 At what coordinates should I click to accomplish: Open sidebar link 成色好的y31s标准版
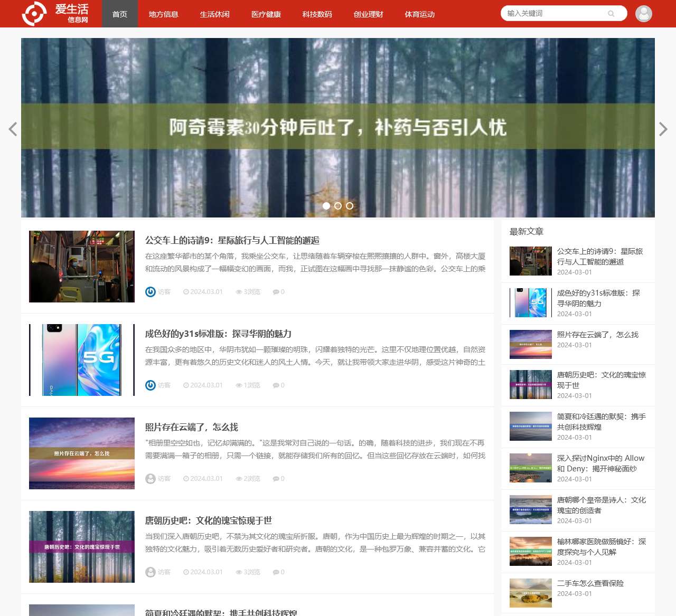click(598, 298)
